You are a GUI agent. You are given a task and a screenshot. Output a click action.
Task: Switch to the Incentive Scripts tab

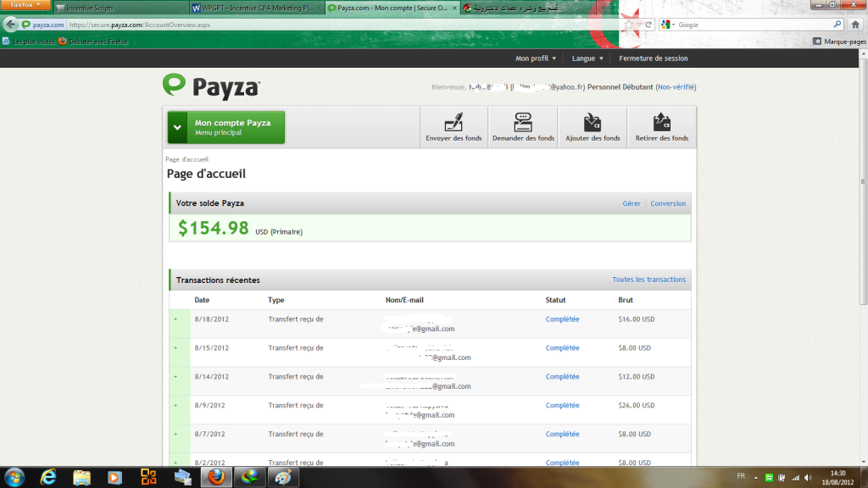coord(120,8)
